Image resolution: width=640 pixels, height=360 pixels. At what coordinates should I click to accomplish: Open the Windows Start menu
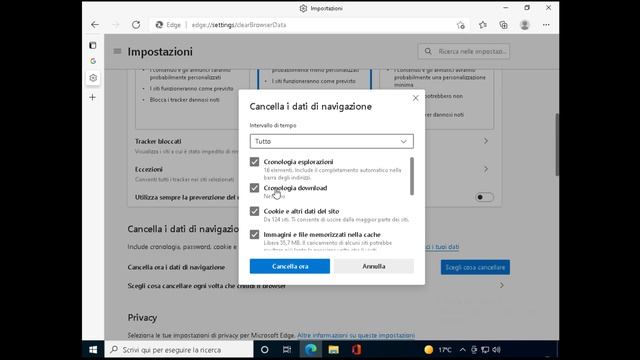pos(93,350)
